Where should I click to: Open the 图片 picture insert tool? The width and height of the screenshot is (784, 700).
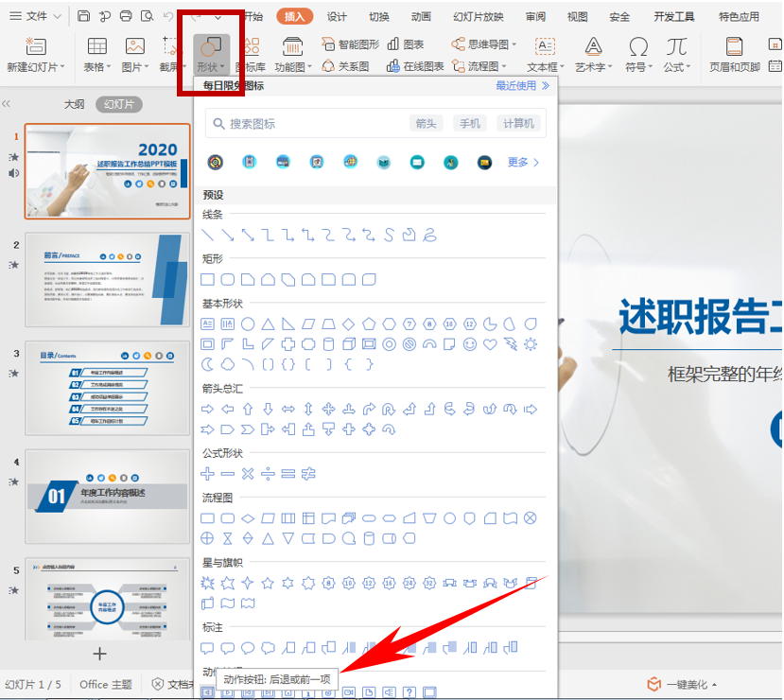(x=135, y=55)
